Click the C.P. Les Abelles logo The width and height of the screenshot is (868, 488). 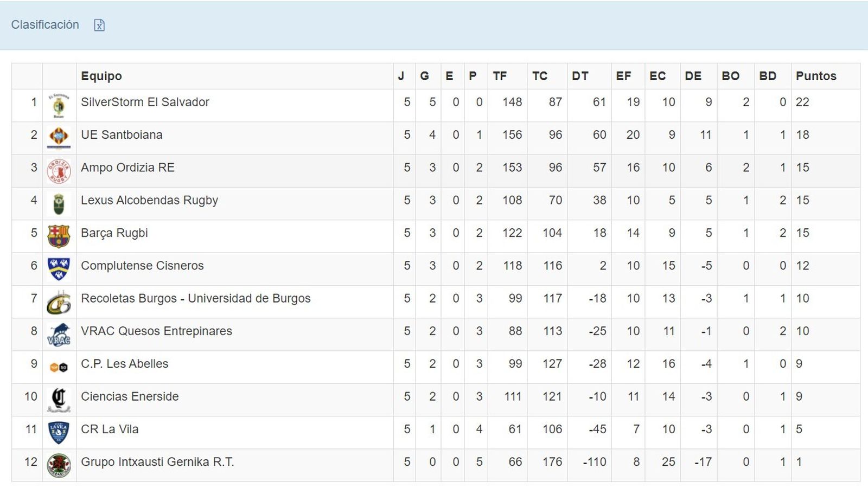pos(59,368)
